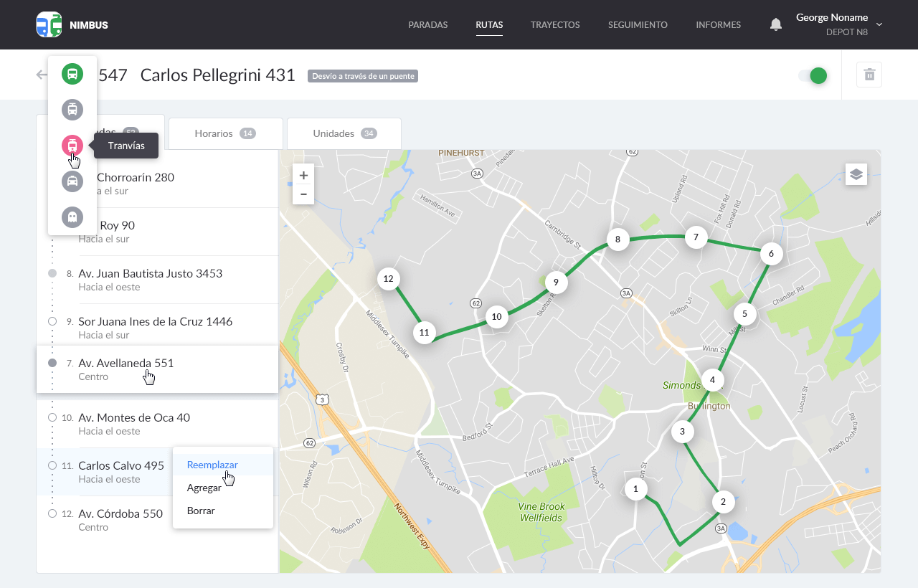Screen dimensions: 918x588
Task: Pick the gray taxi transport icon
Action: click(72, 181)
